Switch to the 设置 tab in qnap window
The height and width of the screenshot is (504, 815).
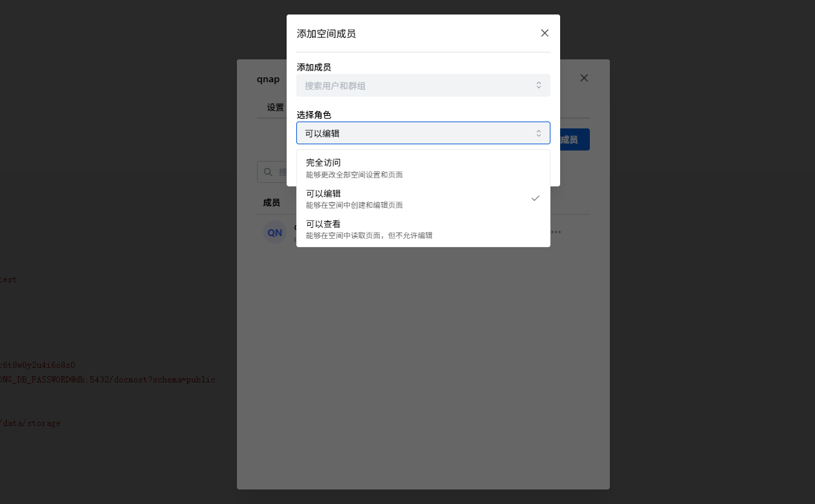click(x=276, y=108)
